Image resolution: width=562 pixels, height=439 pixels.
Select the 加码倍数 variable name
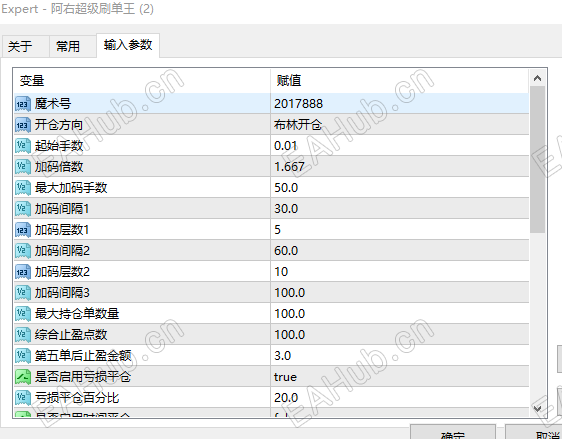point(59,167)
